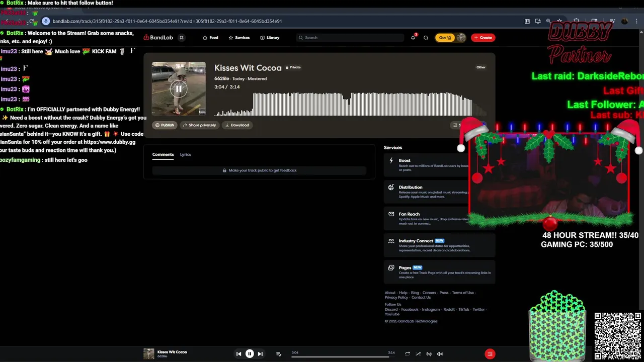Open the play queue list icon
644x362 pixels.
click(278, 354)
